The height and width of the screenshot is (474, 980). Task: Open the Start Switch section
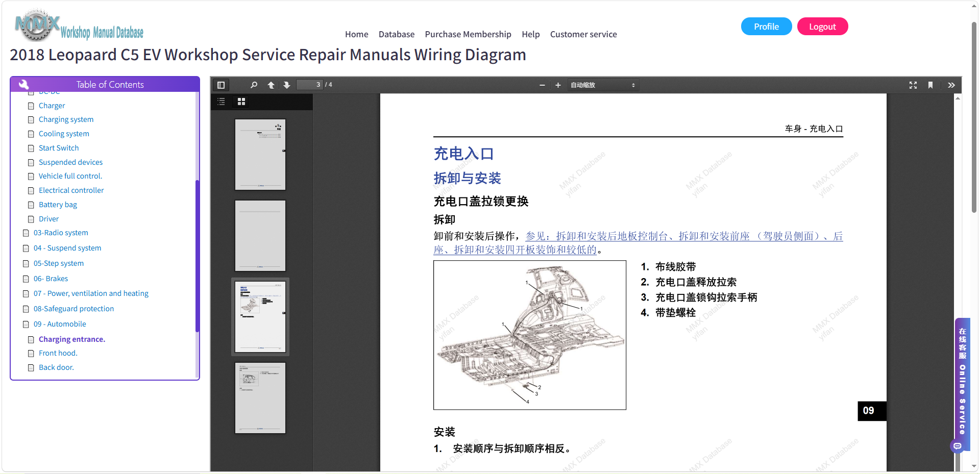(x=59, y=148)
